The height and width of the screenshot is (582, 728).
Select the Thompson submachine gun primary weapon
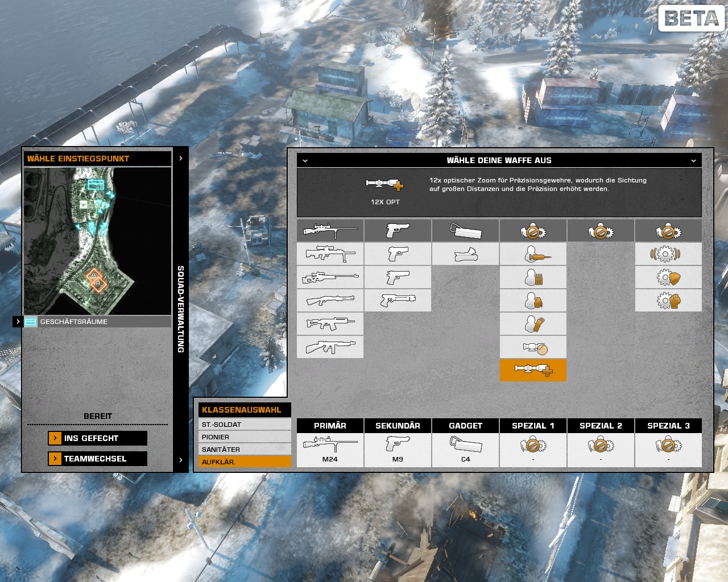[x=330, y=346]
